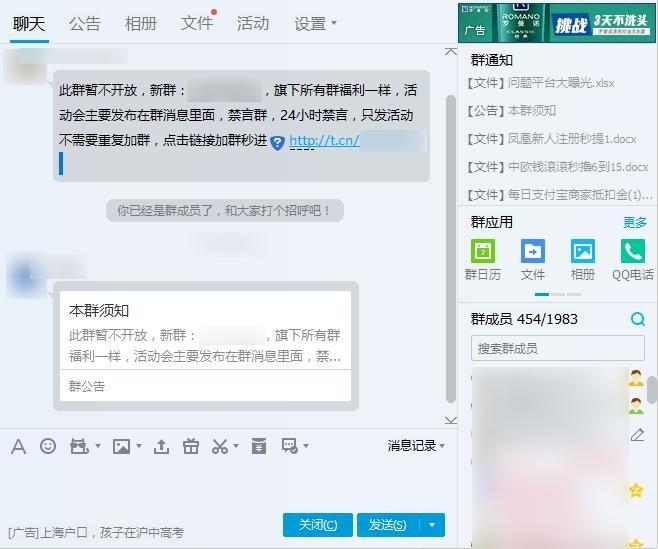Click the screenshot scissors icon
This screenshot has width=658, height=549.
click(x=220, y=446)
